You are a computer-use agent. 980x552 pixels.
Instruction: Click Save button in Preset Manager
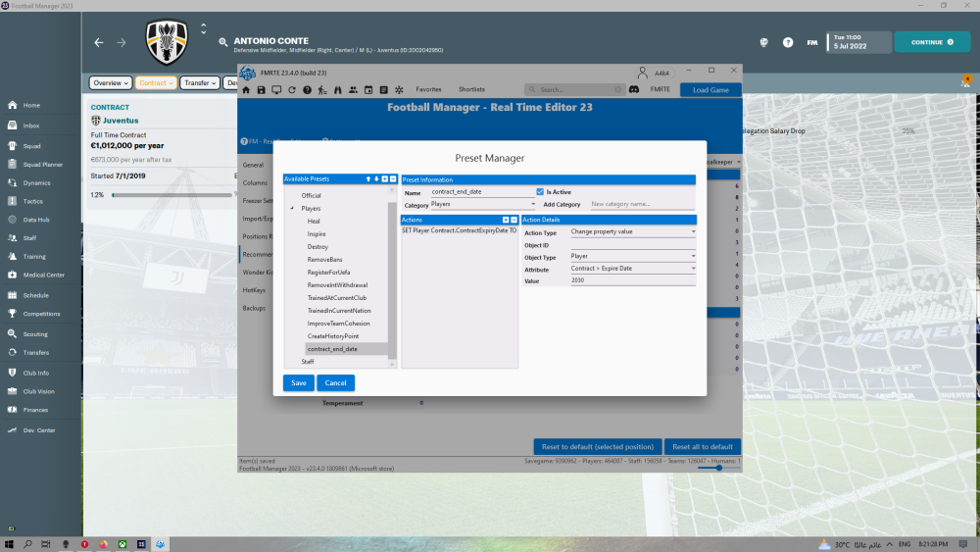pos(299,383)
